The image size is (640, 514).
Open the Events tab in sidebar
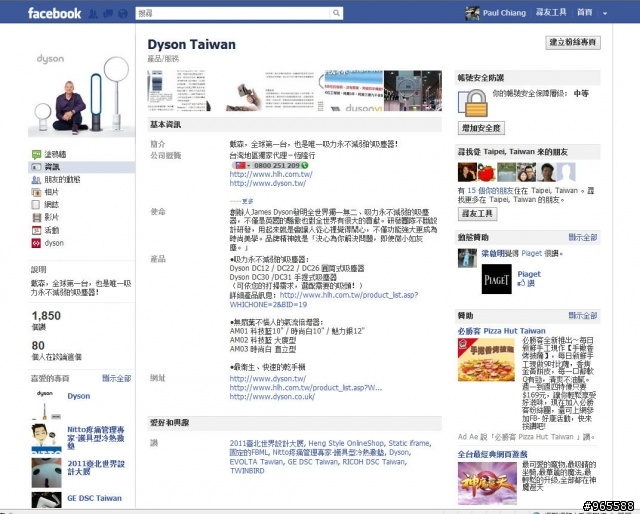click(x=82, y=230)
